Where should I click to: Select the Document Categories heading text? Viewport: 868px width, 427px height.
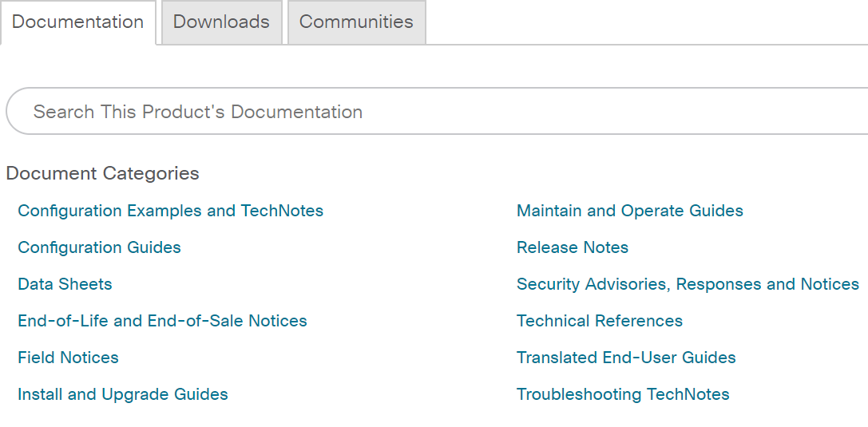(x=102, y=173)
